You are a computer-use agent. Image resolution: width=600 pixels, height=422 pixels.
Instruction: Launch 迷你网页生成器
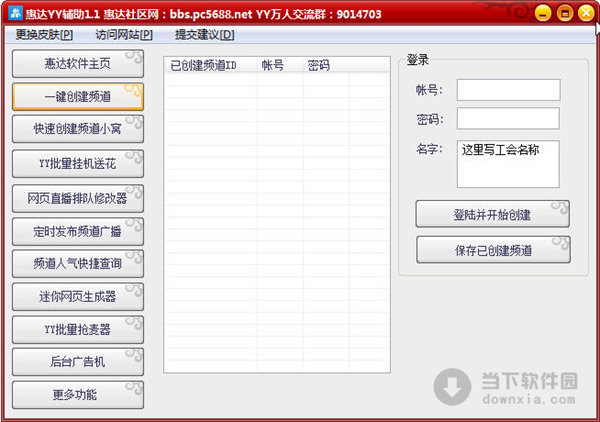78,297
